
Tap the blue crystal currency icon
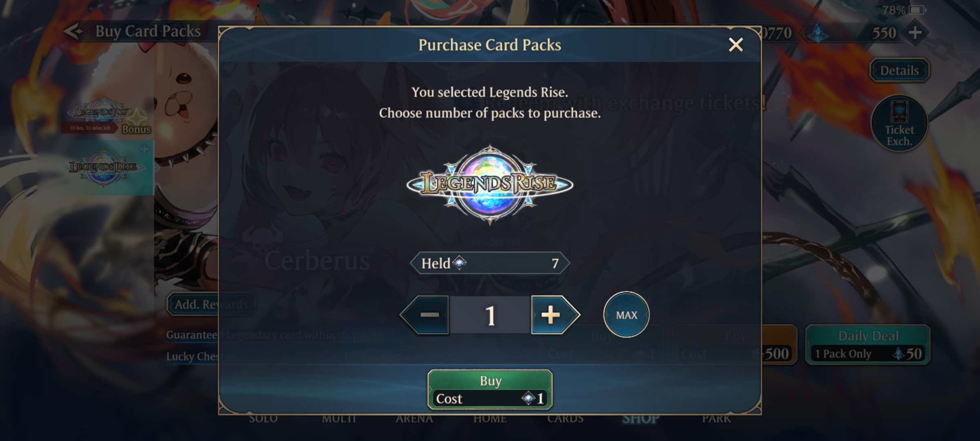[818, 33]
